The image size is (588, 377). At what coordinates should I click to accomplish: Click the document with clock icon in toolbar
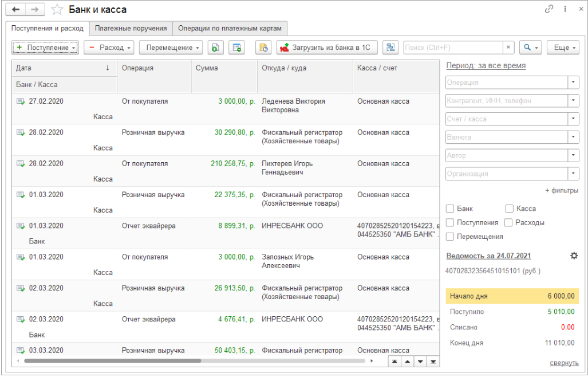(x=263, y=48)
